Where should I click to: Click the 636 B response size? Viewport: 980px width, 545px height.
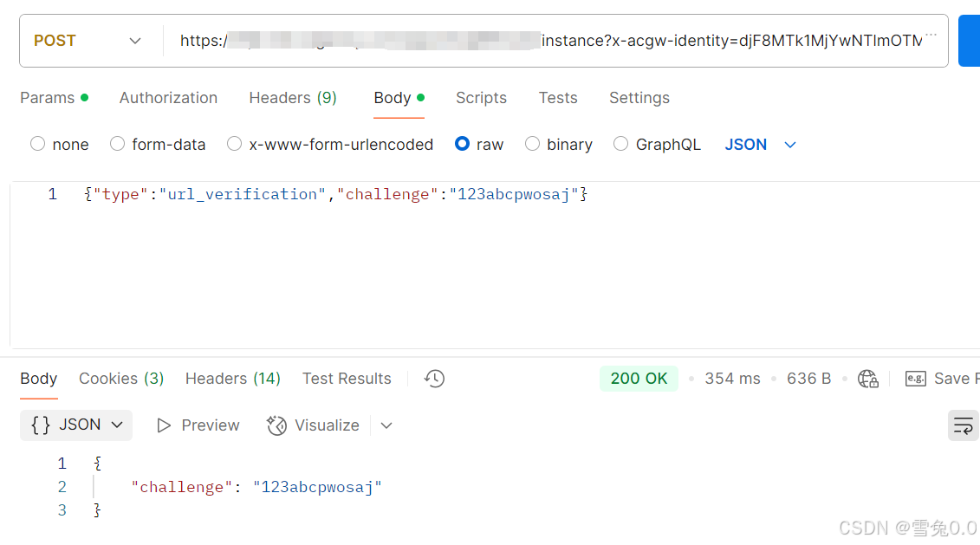pyautogui.click(x=808, y=379)
